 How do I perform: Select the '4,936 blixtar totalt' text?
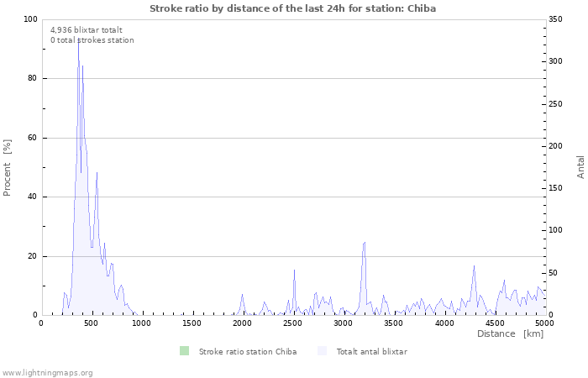pos(87,29)
